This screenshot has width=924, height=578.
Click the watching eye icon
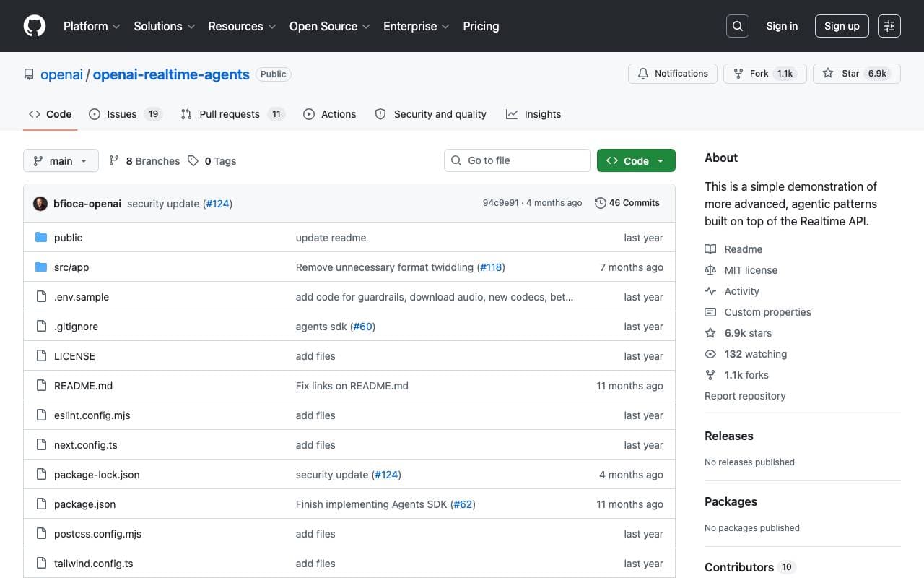click(x=710, y=354)
